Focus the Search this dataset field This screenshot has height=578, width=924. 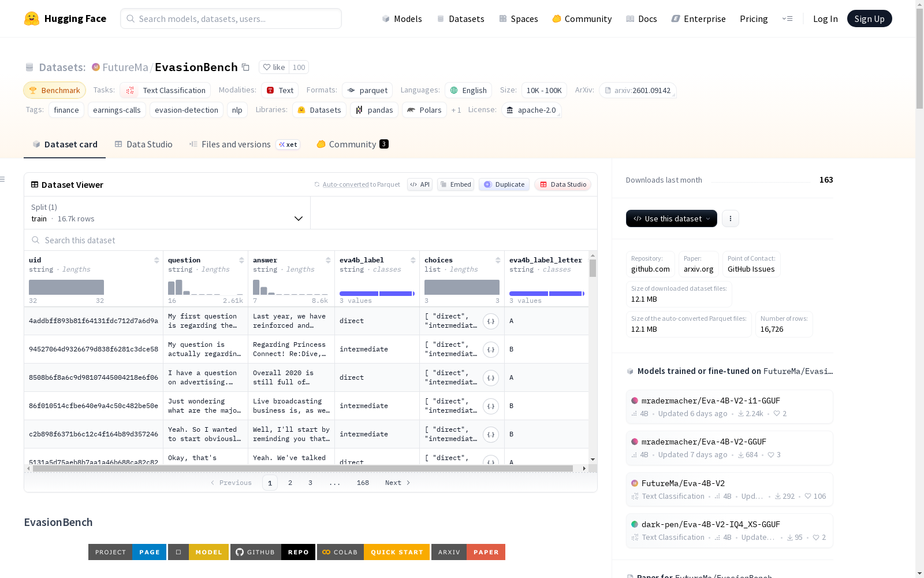point(311,240)
